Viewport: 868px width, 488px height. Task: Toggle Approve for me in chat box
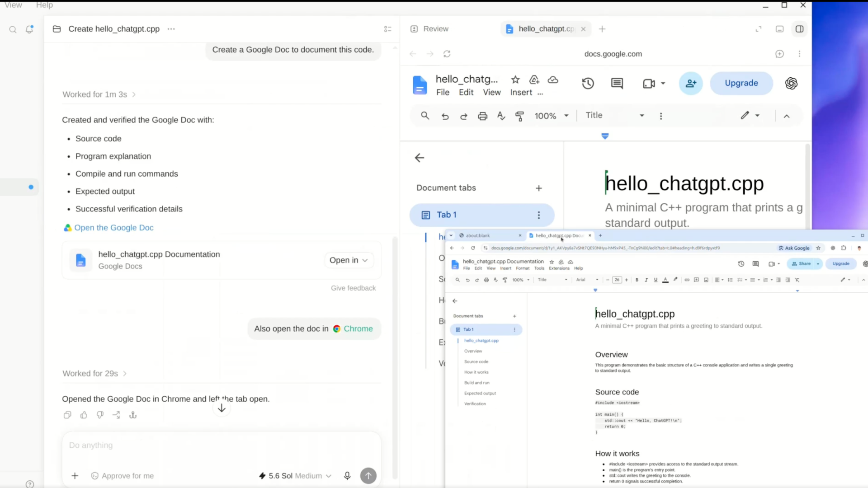point(123,475)
